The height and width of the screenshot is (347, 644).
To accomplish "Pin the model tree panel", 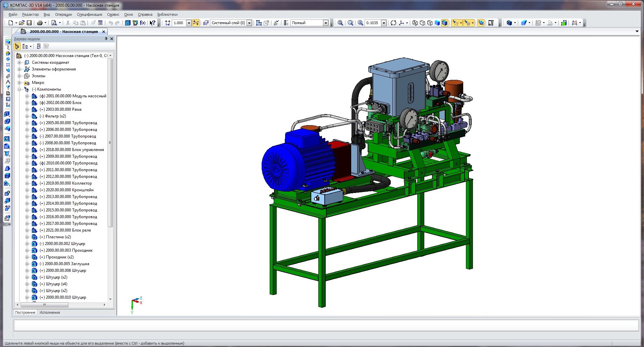I will click(x=106, y=39).
